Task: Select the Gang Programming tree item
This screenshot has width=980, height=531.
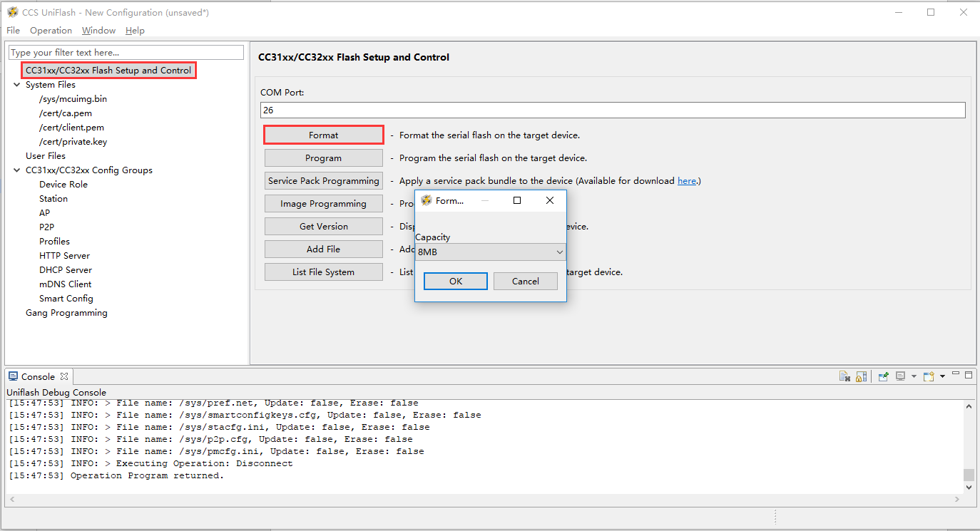Action: point(66,313)
